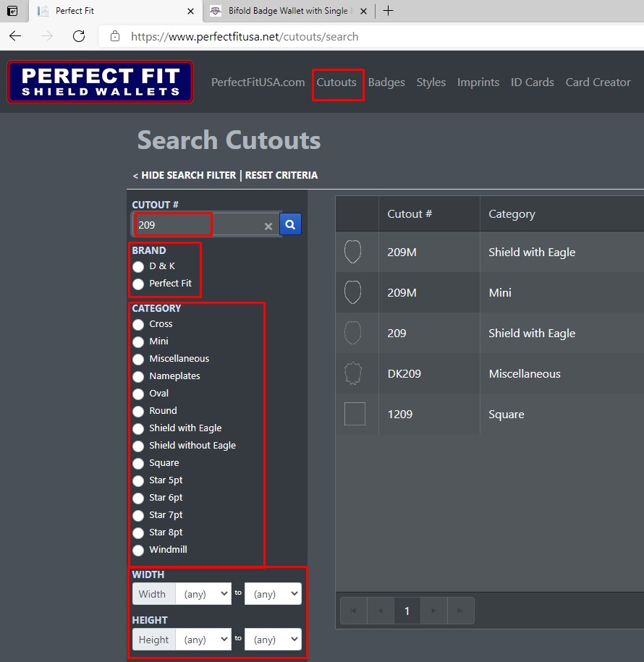Image resolution: width=644 pixels, height=662 pixels.
Task: Click the browser back arrow
Action: [x=15, y=36]
